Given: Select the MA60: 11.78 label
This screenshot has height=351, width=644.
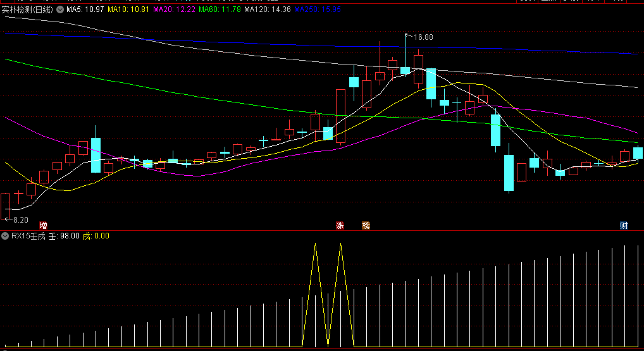Looking at the screenshot, I should [x=220, y=9].
